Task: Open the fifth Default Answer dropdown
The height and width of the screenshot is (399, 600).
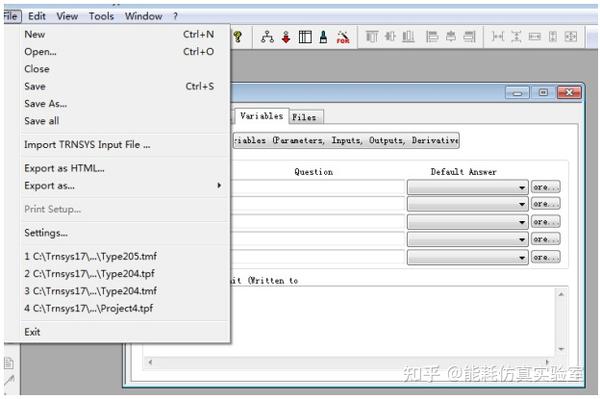Action: click(468, 257)
